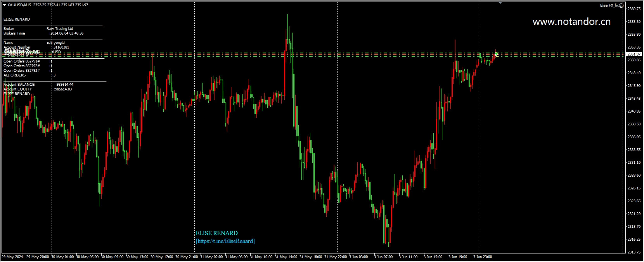Click the name value shi yonglai

[x=57, y=43]
